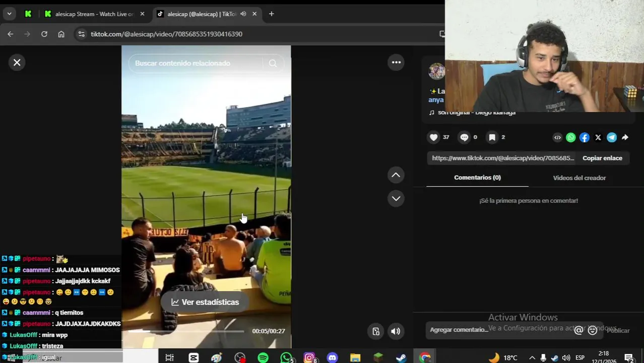Open Task View on the taskbar
The image size is (644, 363).
coord(169,357)
